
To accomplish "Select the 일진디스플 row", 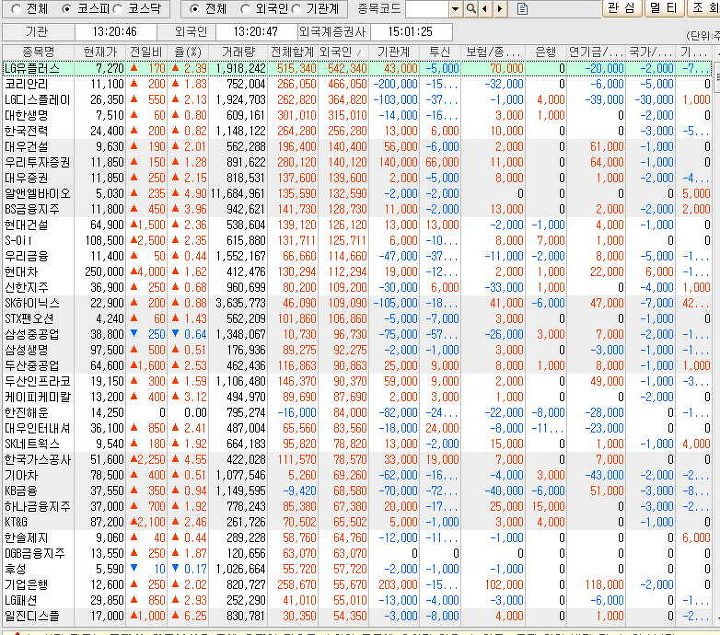I will [x=357, y=616].
